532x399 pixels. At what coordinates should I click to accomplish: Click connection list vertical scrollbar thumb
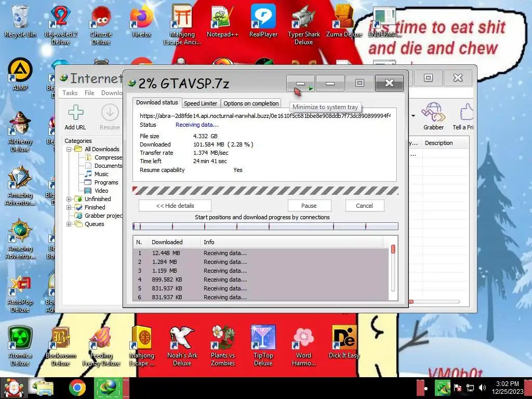(393, 249)
